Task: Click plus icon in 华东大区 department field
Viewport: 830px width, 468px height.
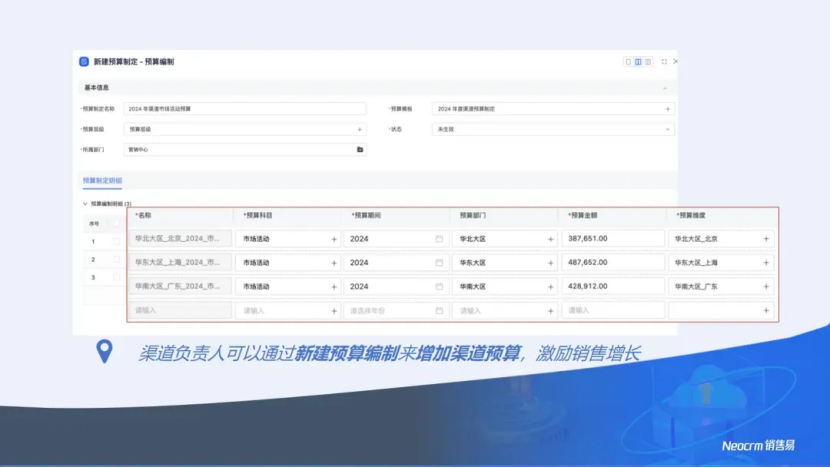Action: (550, 263)
